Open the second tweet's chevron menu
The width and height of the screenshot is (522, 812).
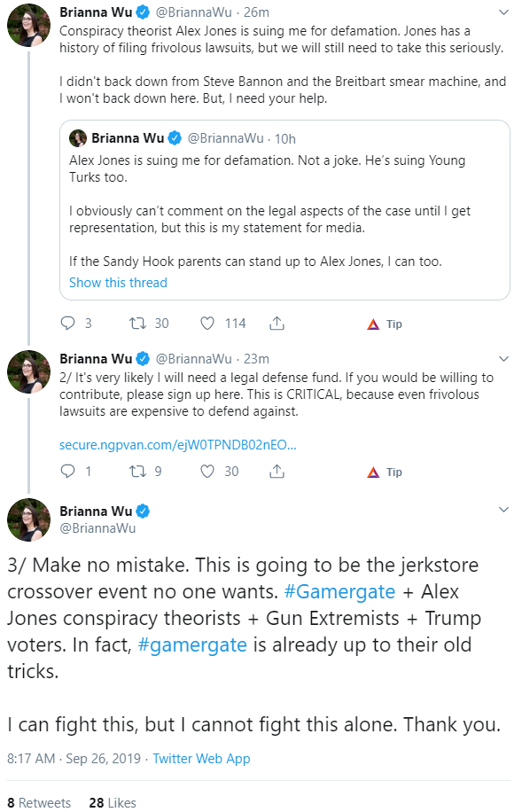pyautogui.click(x=503, y=359)
